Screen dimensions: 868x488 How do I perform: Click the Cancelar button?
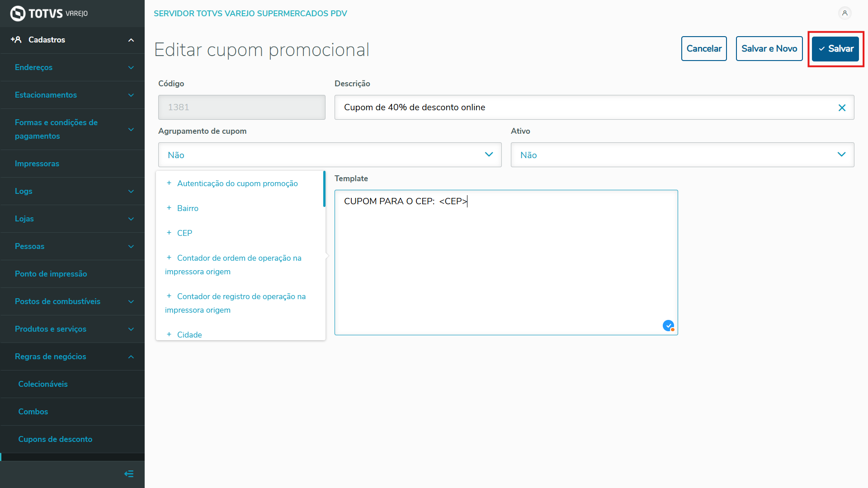(704, 49)
